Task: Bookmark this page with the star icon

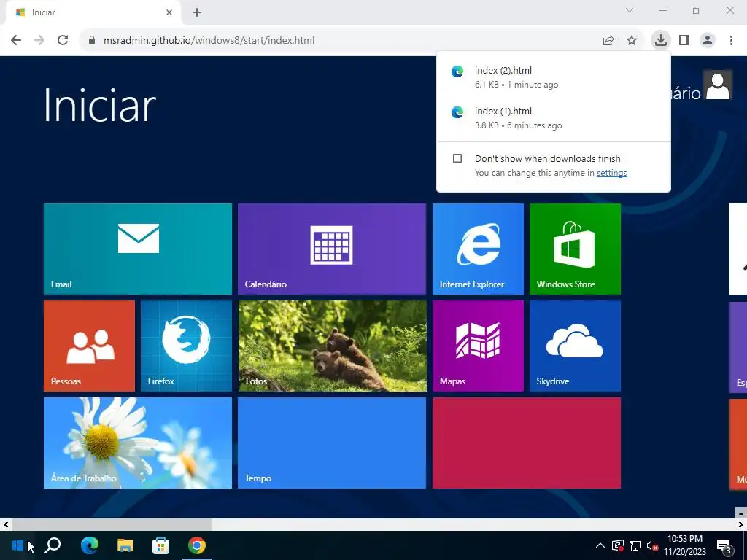Action: [x=632, y=41]
